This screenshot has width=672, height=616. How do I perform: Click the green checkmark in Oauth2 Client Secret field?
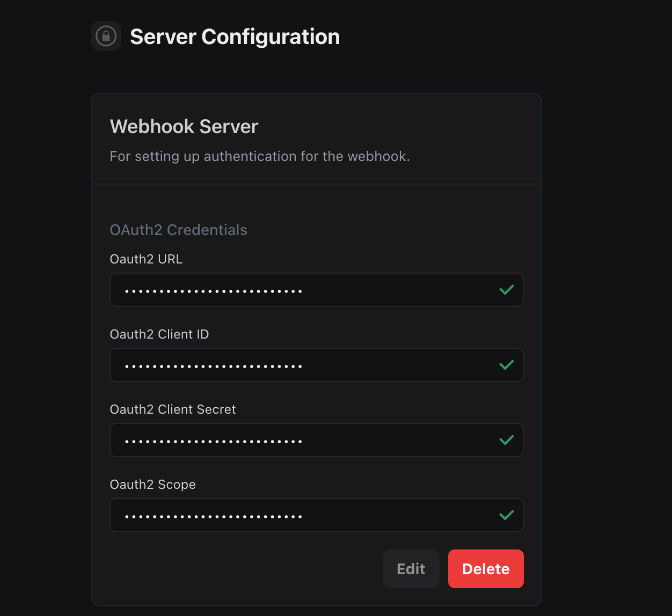(507, 440)
